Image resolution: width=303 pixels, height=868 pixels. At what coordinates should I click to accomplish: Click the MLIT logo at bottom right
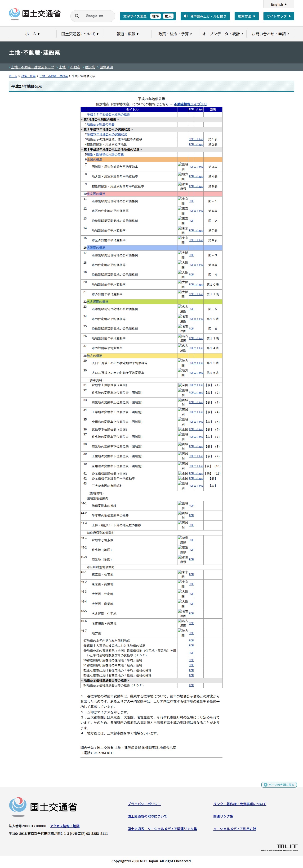[x=279, y=847]
